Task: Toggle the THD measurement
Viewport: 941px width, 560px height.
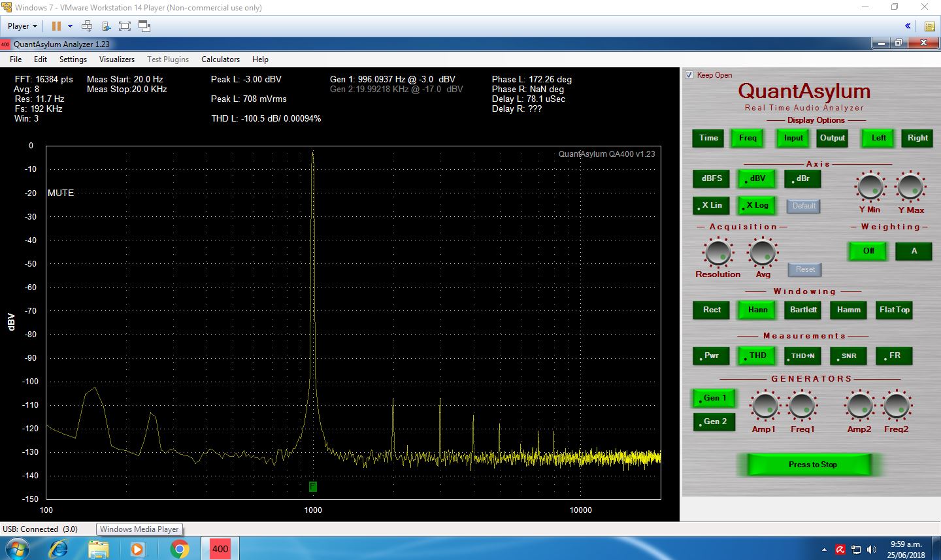Action: [x=757, y=355]
